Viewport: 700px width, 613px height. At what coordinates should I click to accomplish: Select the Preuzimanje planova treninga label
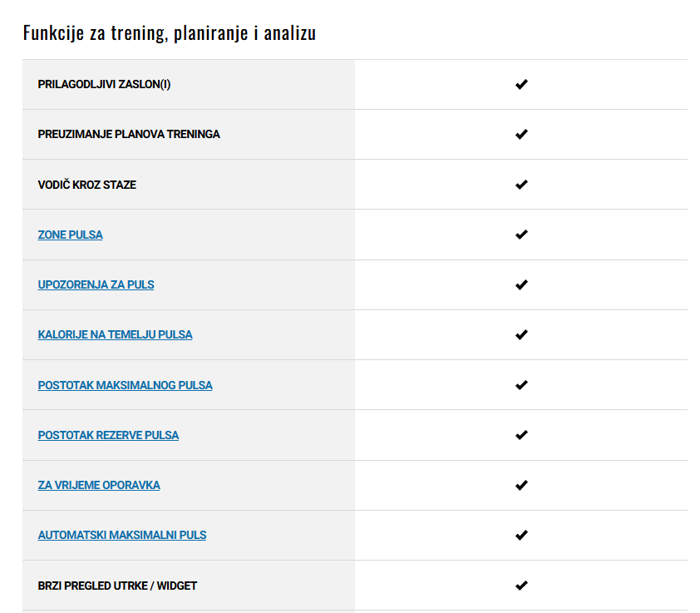[x=129, y=135]
